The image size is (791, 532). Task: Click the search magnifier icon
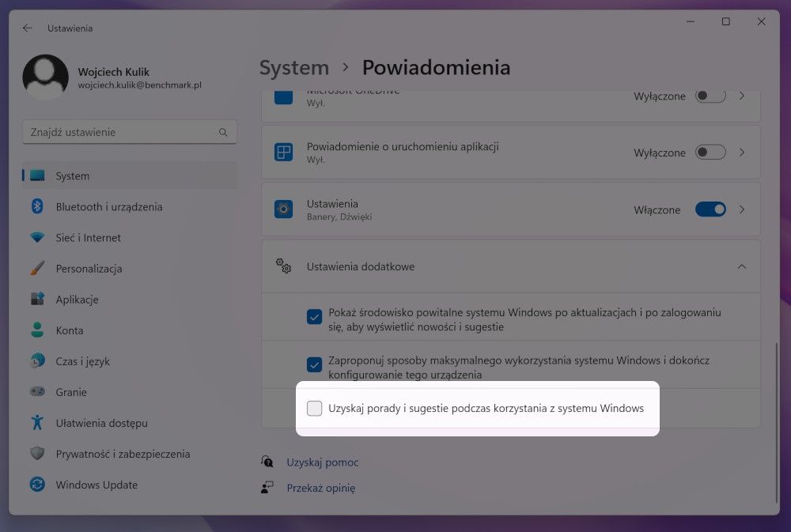coord(223,132)
